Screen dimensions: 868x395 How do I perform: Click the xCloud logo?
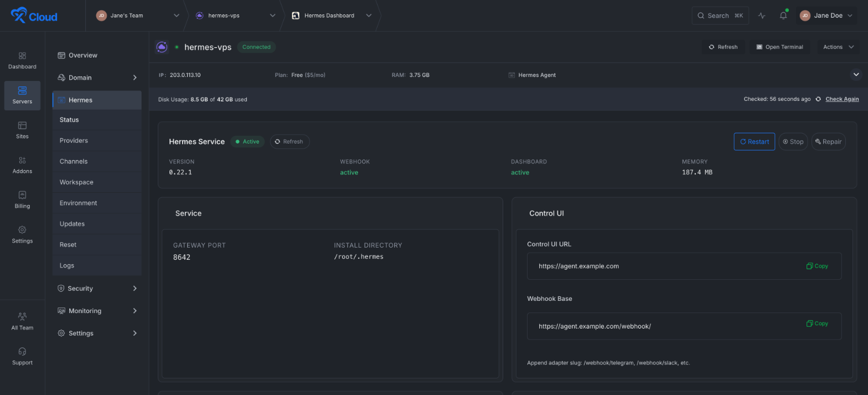click(x=34, y=16)
